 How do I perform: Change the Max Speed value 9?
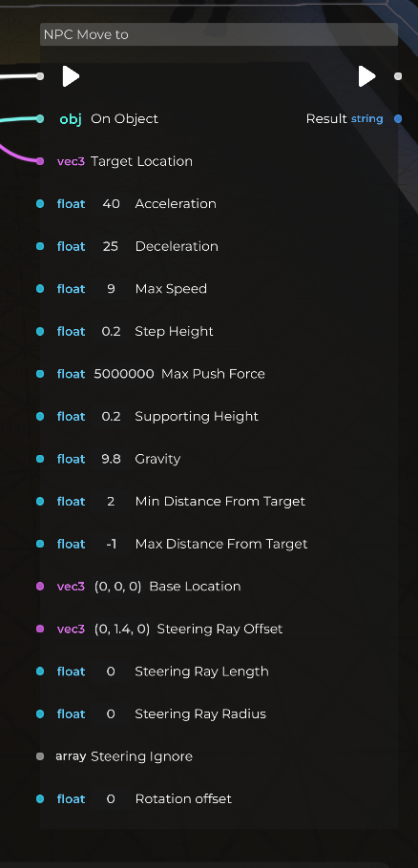tap(111, 289)
